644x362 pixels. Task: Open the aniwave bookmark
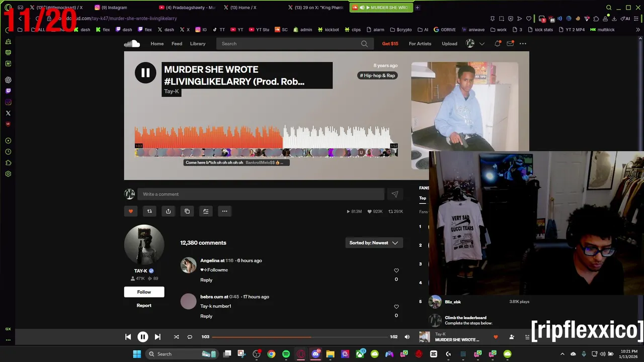pos(473,30)
